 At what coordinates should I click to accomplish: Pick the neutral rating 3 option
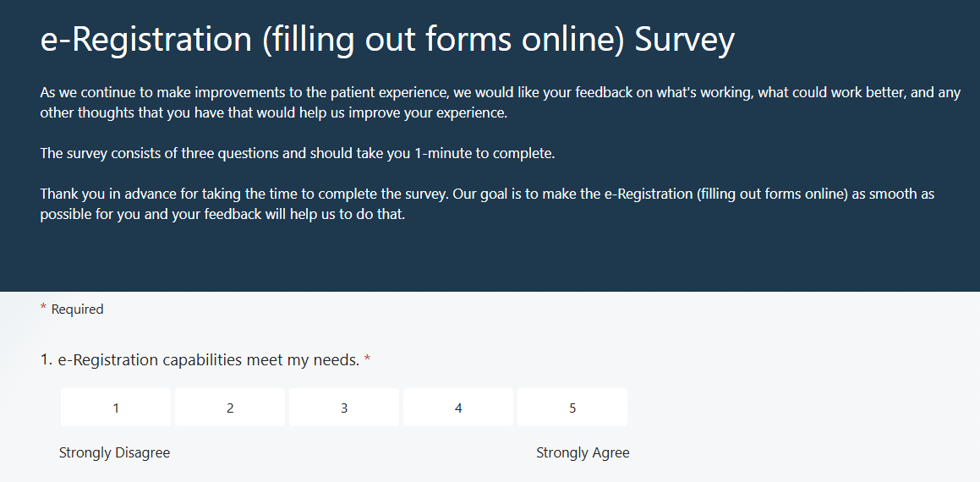tap(344, 408)
